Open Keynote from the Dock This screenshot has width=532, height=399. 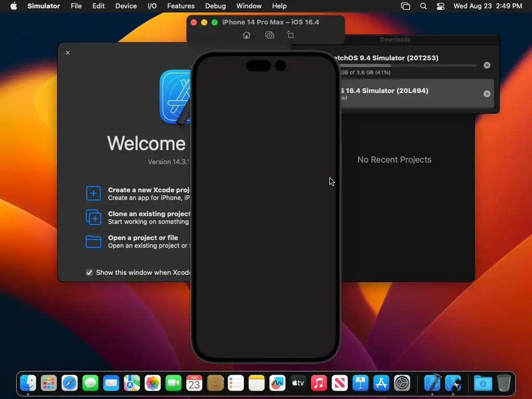tap(361, 383)
